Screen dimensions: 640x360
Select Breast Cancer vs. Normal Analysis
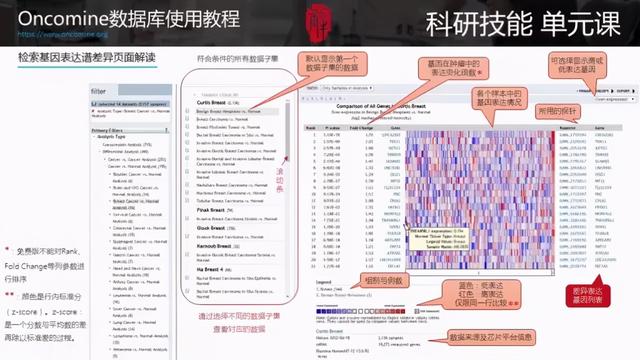tap(136, 204)
